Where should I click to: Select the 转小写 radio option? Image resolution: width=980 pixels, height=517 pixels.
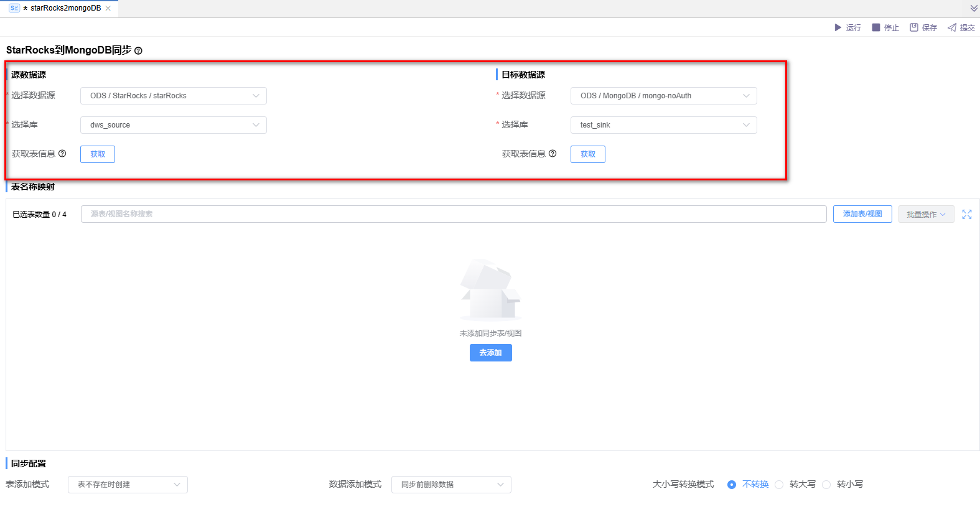[x=826, y=485]
